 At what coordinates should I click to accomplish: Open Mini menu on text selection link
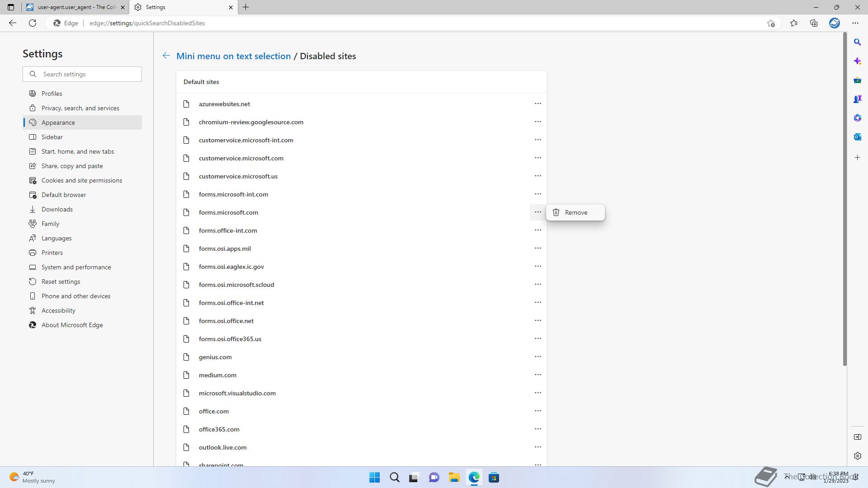233,56
